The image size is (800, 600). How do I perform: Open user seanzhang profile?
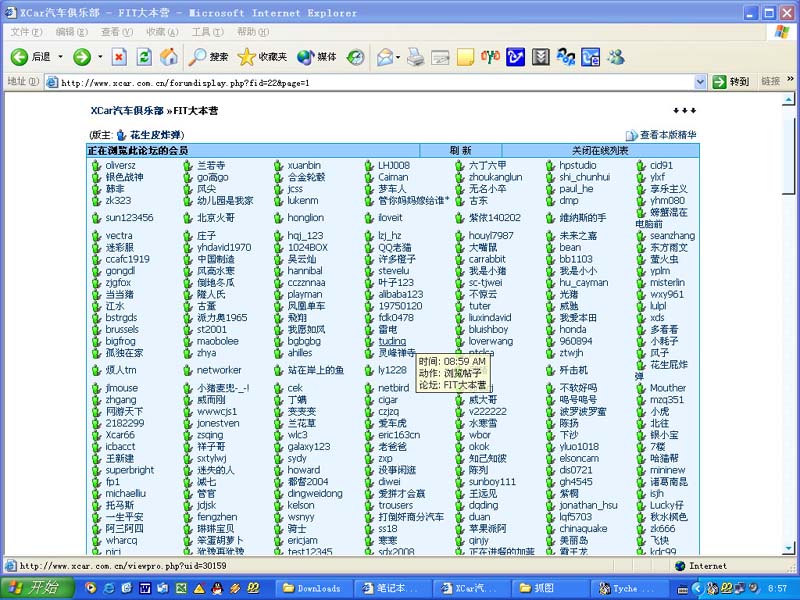(672, 236)
